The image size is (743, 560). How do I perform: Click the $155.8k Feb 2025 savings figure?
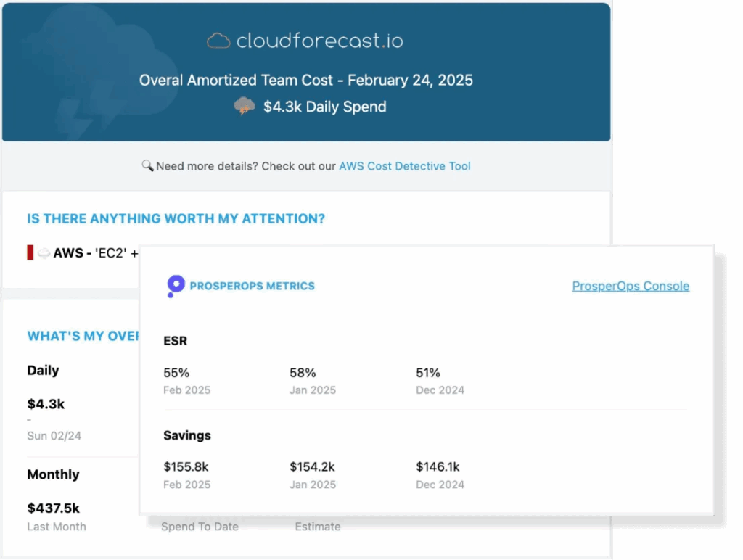coord(186,467)
